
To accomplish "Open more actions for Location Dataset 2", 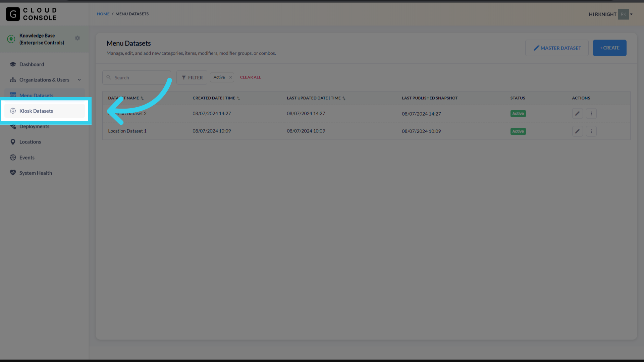I will click(x=591, y=114).
